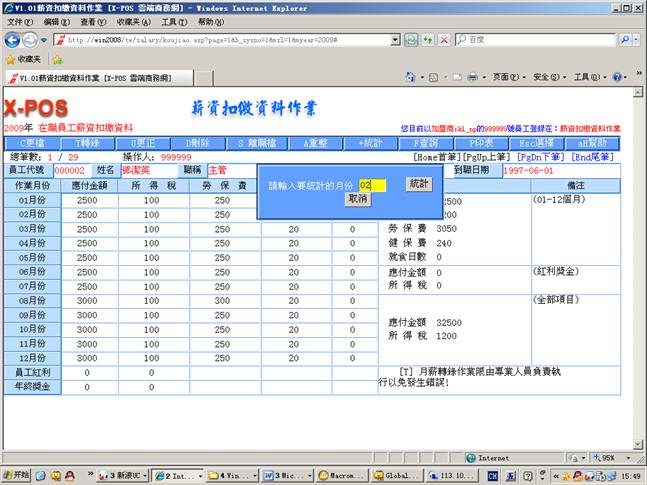The image size is (647, 485).
Task: Click the IE help question mark icon
Action: 617,77
